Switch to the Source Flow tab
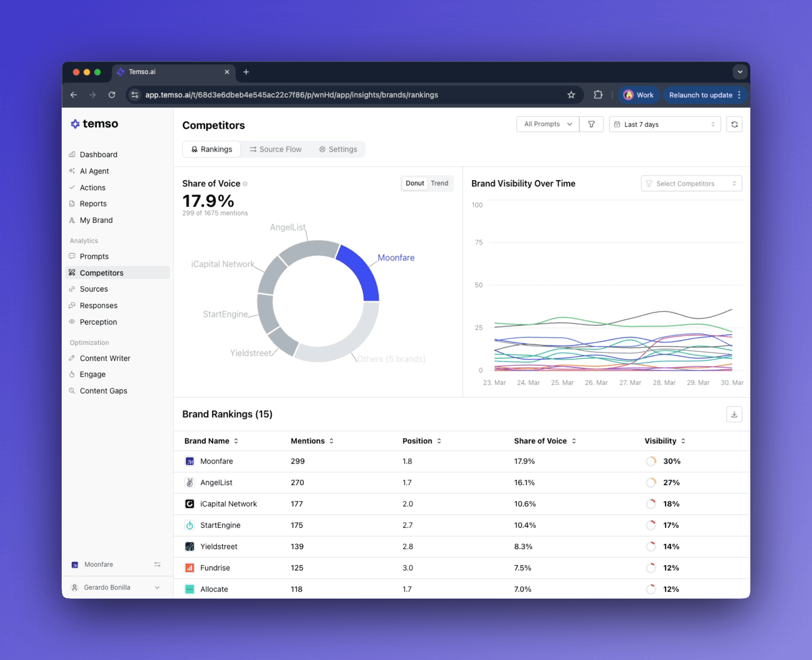This screenshot has width=812, height=660. [x=275, y=149]
